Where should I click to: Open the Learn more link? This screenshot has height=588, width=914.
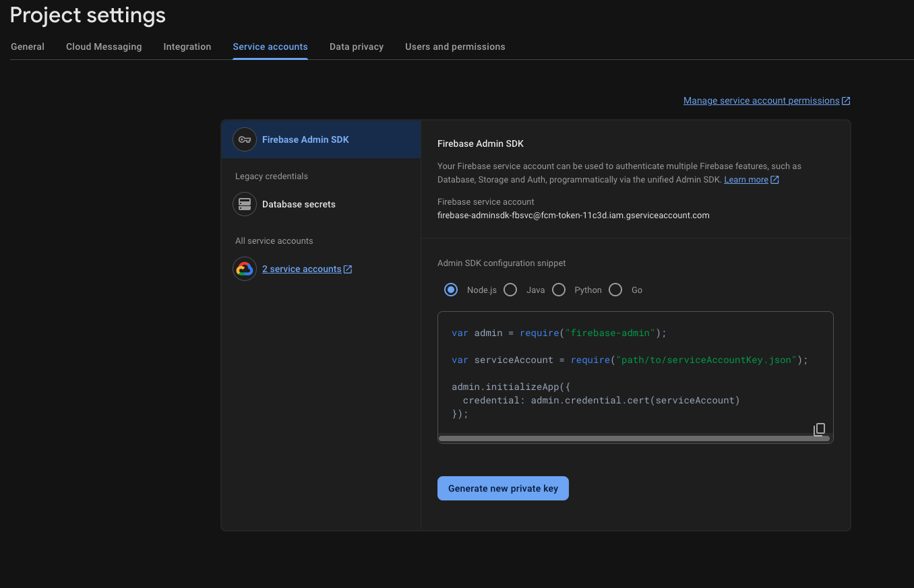tap(746, 180)
